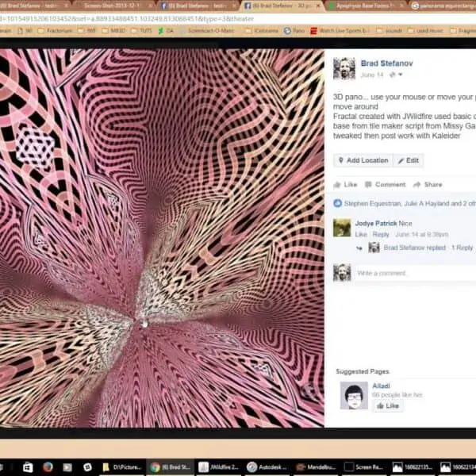
Task: Click the fractal panorama image
Action: pyautogui.click(x=162, y=238)
